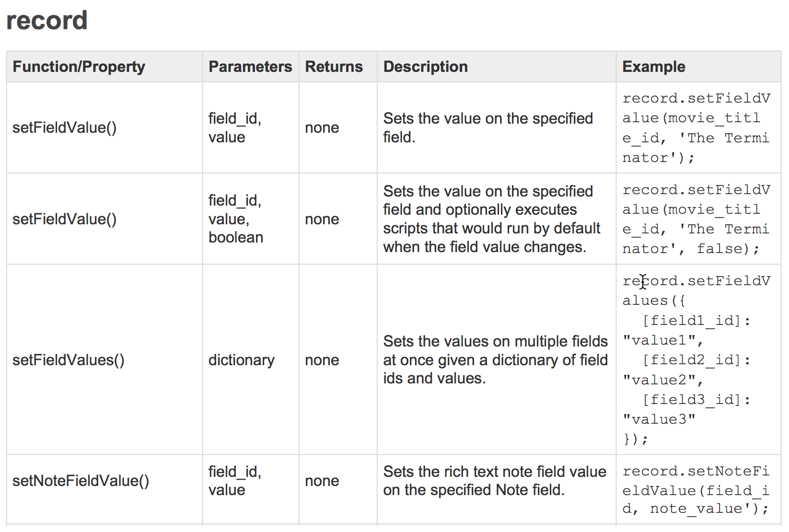
Task: Click the Description column header
Action: pos(425,67)
